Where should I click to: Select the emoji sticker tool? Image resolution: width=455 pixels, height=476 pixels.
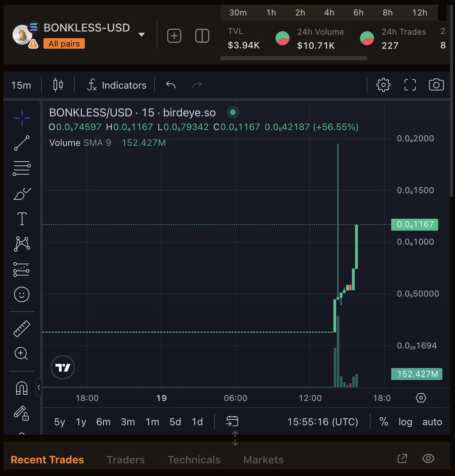pos(21,295)
